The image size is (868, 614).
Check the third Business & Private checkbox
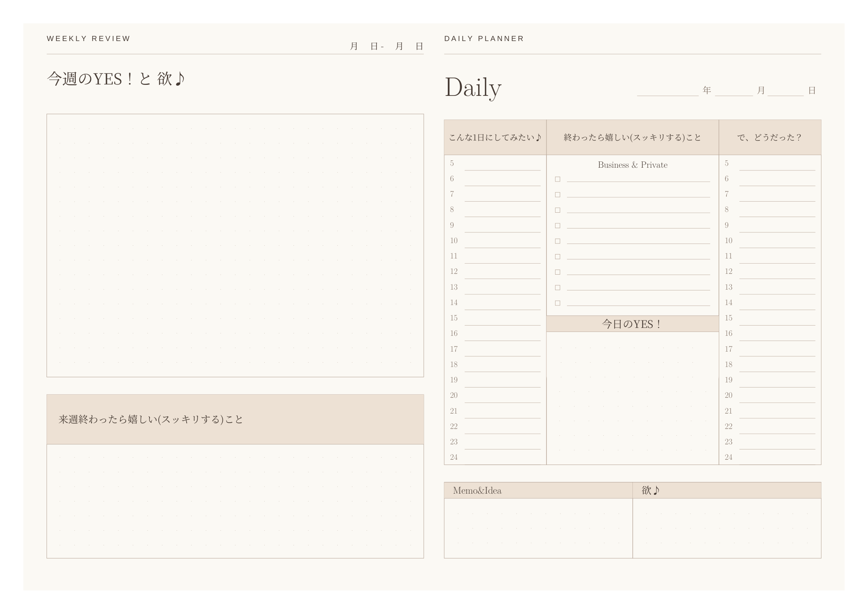tap(557, 210)
